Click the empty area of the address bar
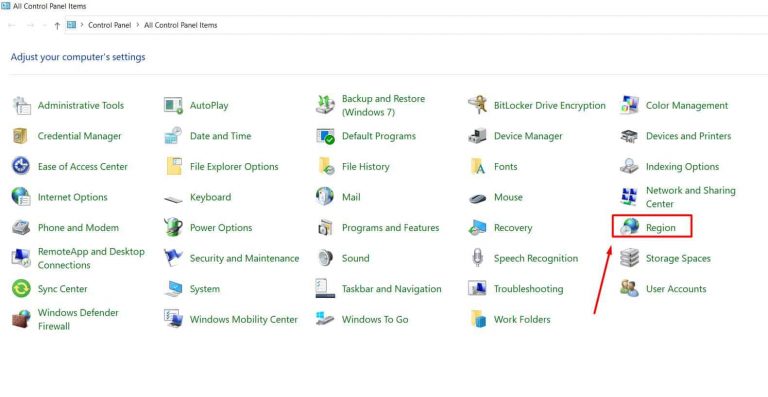Image resolution: width=768 pixels, height=397 pixels. tap(490, 25)
